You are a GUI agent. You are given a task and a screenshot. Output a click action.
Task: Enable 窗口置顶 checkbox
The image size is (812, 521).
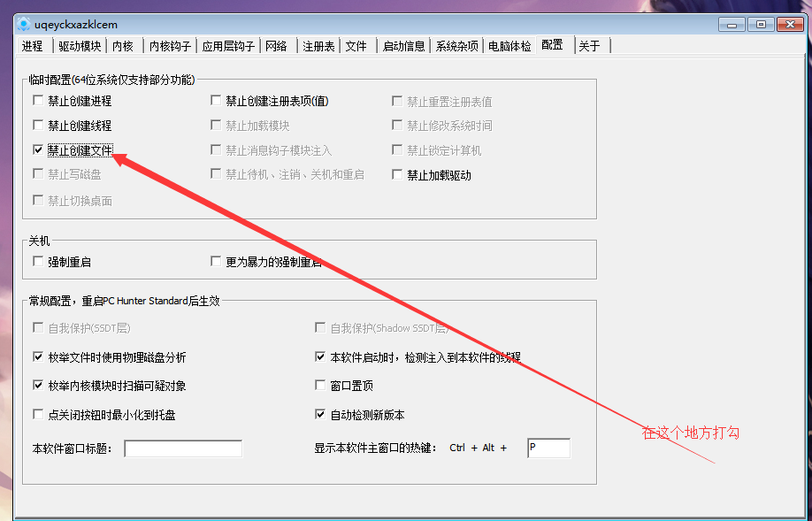pos(320,385)
